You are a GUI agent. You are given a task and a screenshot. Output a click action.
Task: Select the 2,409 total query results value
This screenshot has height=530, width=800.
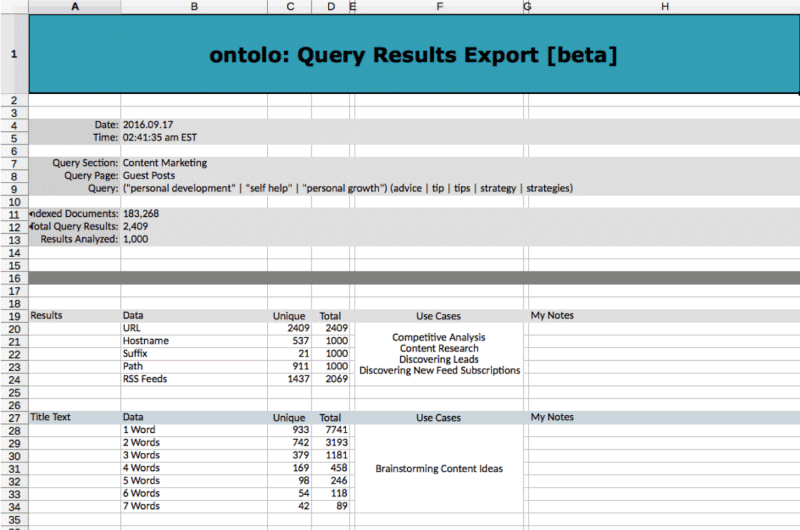tap(135, 226)
